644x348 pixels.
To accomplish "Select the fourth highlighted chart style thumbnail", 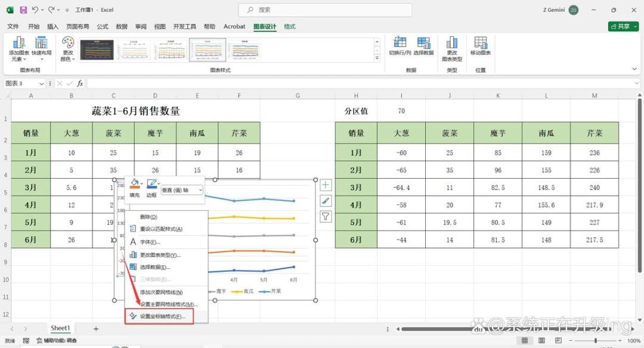I will (x=208, y=50).
